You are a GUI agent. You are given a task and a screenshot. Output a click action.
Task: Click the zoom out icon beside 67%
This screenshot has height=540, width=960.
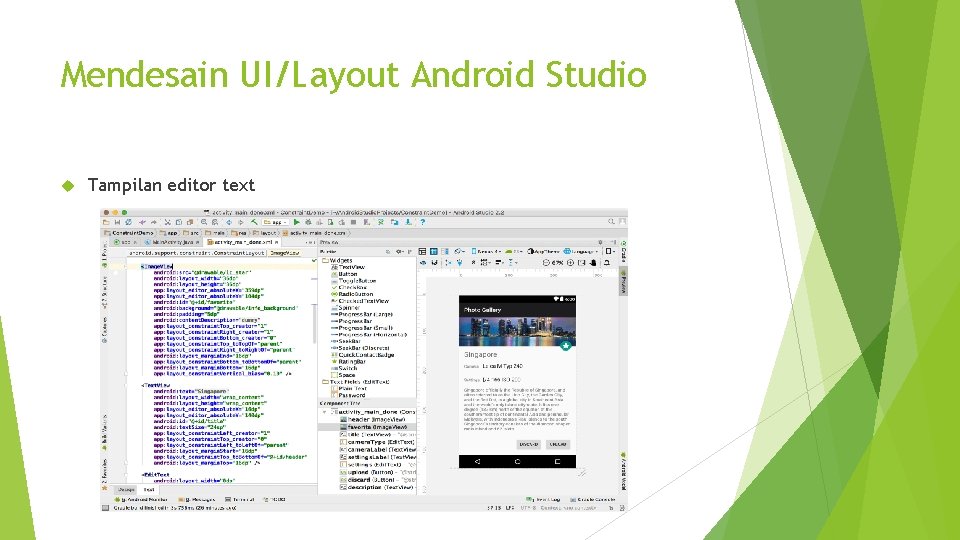click(x=546, y=262)
